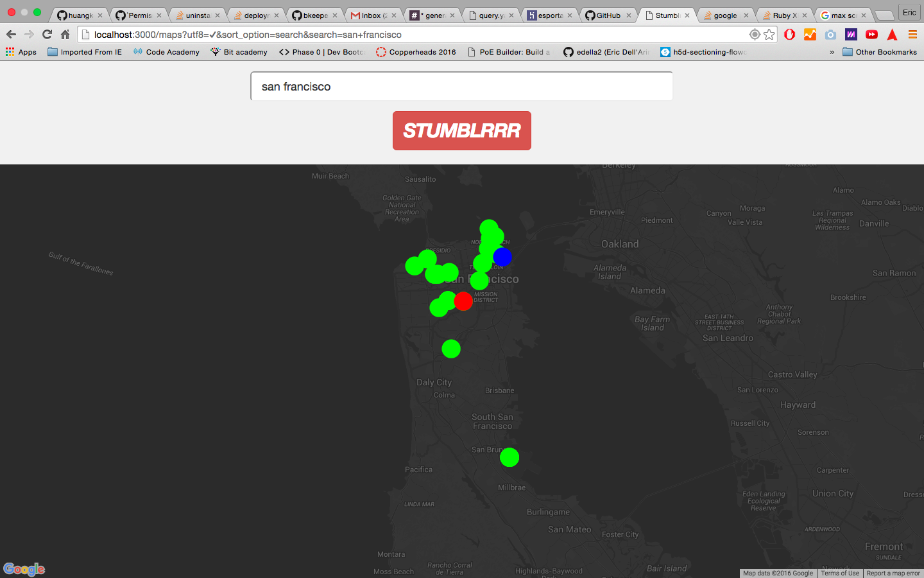
Task: Open the Bit academy bookmark
Action: [239, 52]
